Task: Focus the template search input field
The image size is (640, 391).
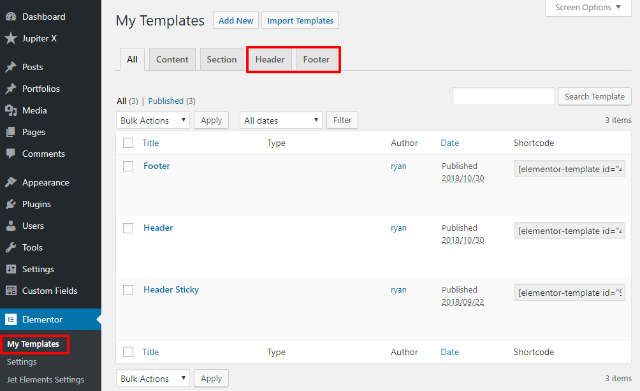Action: [503, 96]
